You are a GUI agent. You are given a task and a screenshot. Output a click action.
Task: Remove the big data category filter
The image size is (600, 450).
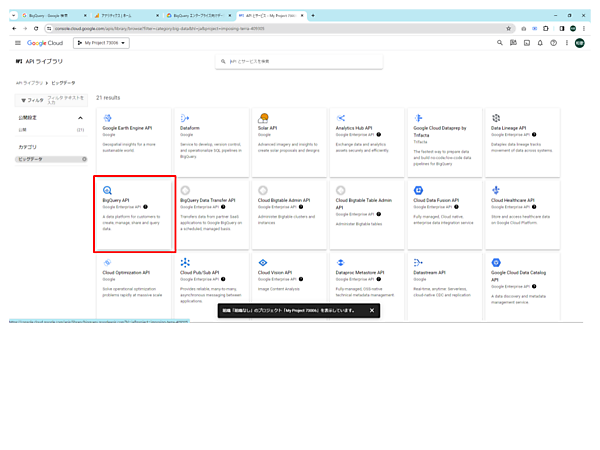84,159
